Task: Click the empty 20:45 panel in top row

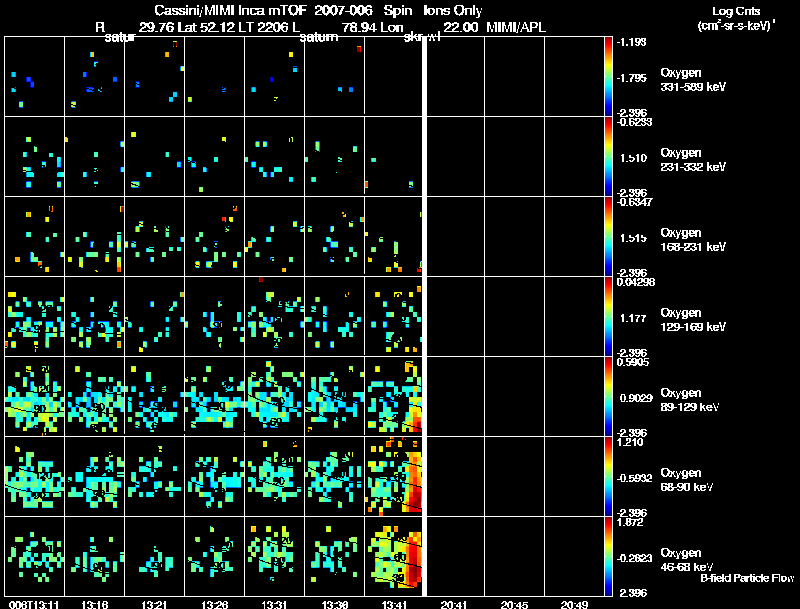Action: click(514, 76)
